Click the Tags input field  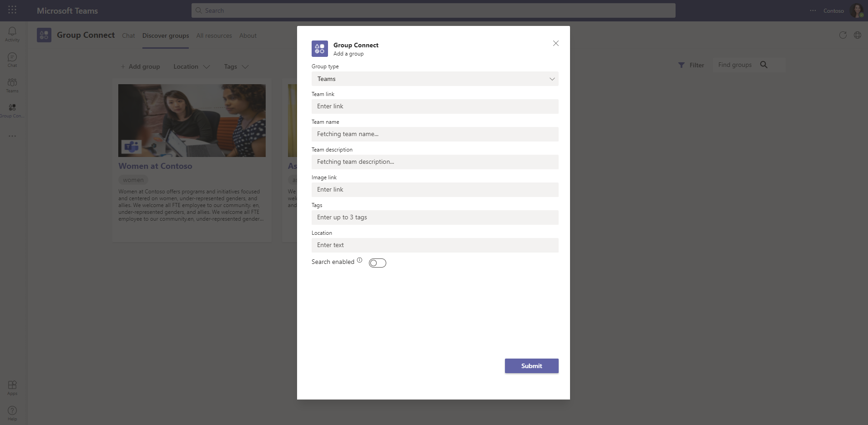(435, 218)
